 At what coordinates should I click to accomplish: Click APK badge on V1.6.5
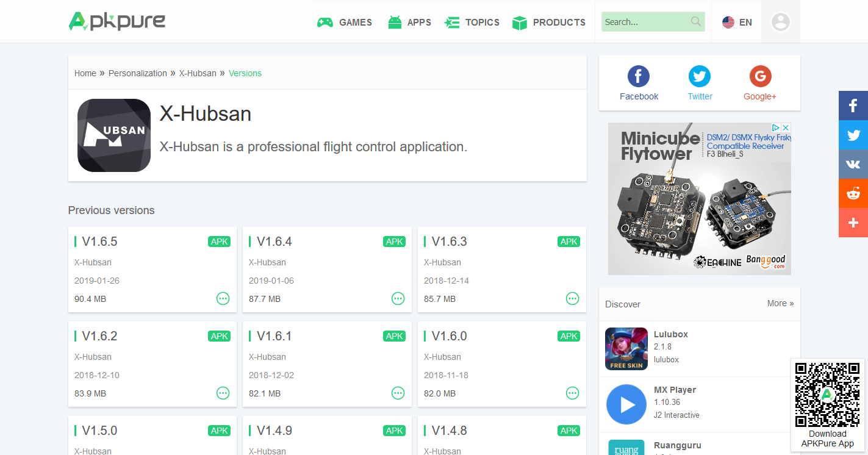coord(219,242)
